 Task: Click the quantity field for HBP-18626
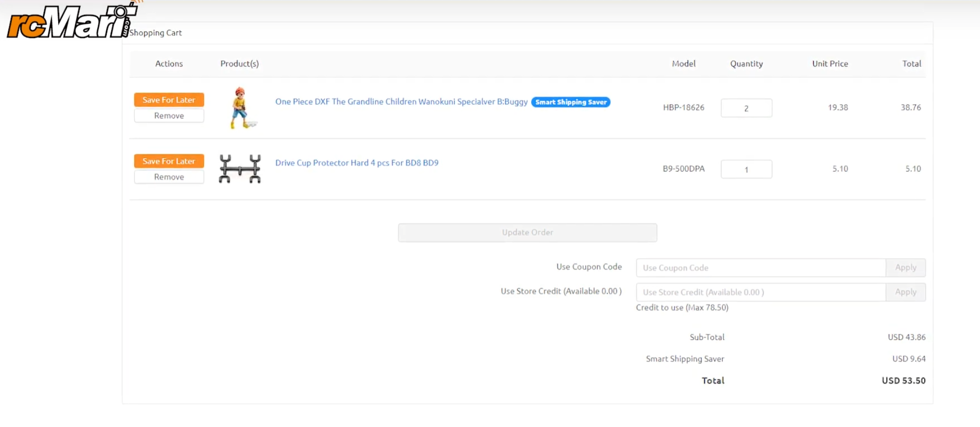coord(746,108)
